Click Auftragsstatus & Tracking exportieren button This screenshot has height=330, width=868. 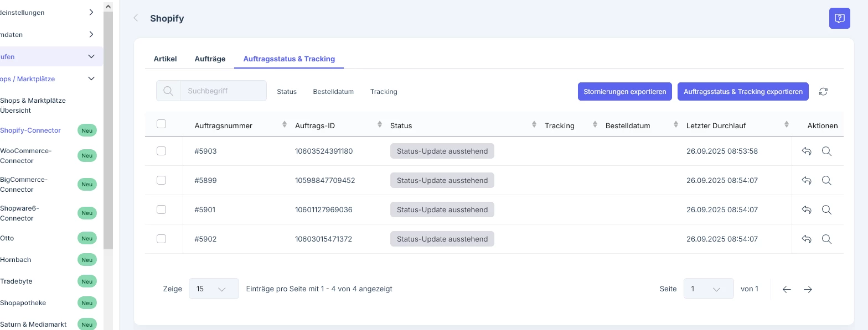coord(743,92)
